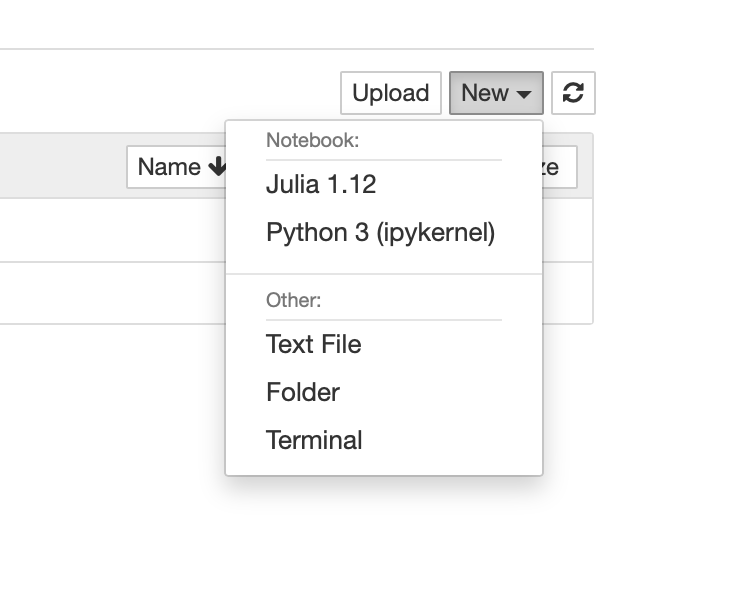Screen dimensions: 748x608
Task: Sort files by the Name button
Action: pos(169,167)
